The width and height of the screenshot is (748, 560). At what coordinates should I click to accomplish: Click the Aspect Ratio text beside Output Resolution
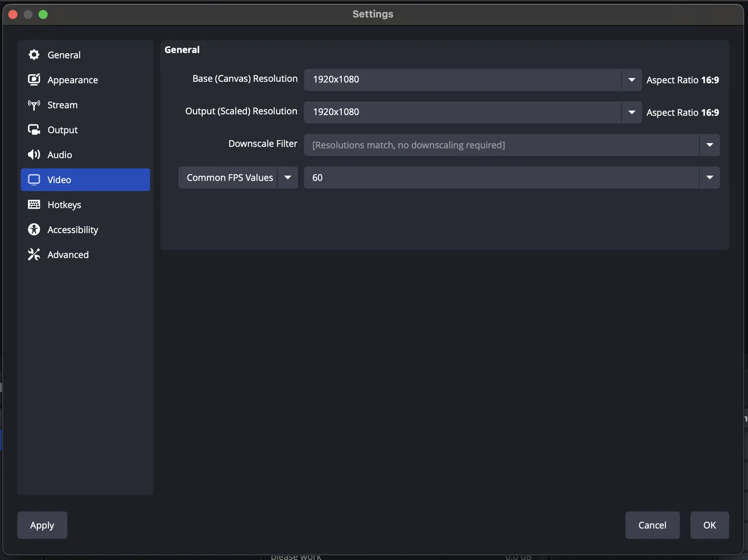683,113
